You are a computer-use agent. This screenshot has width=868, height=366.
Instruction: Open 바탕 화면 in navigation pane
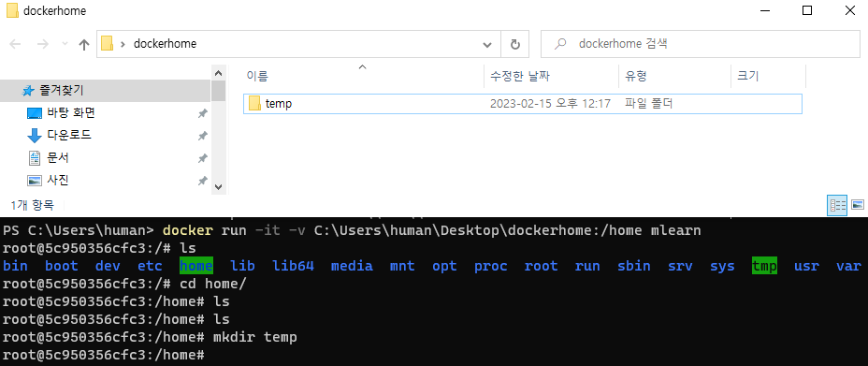71,113
